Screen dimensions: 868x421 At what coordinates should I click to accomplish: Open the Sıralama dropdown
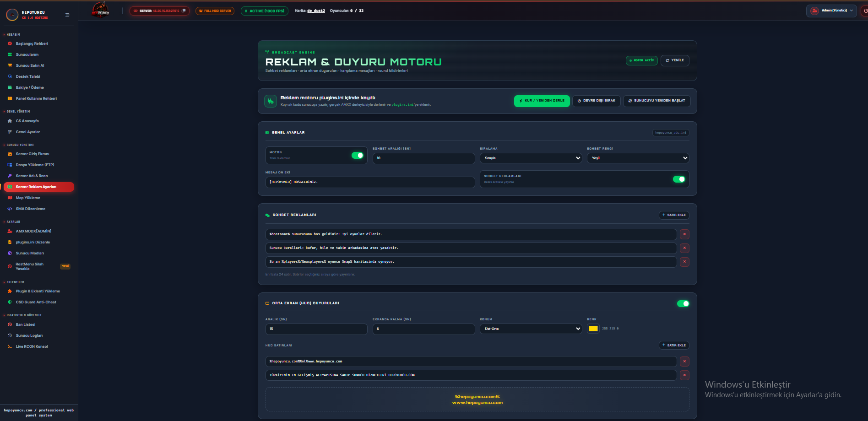click(531, 158)
